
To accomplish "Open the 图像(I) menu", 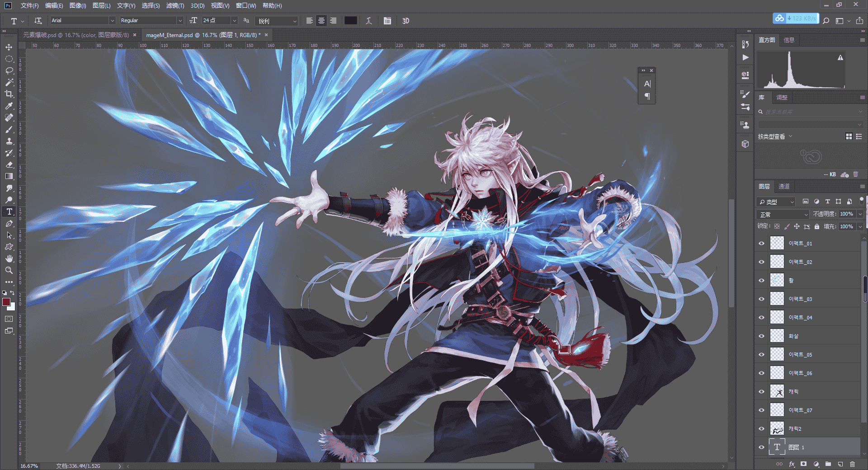I will tap(78, 5).
